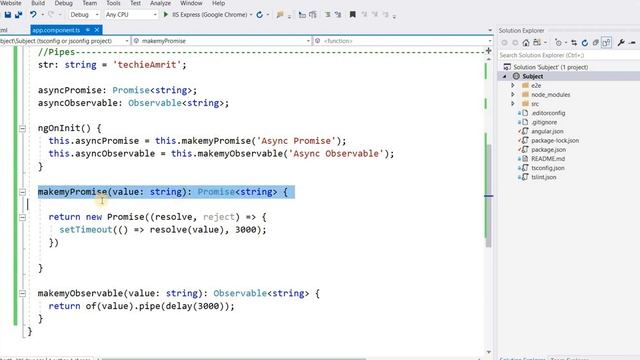Expand the src folder
Viewport: 640px width, 360px height.
[x=513, y=104]
